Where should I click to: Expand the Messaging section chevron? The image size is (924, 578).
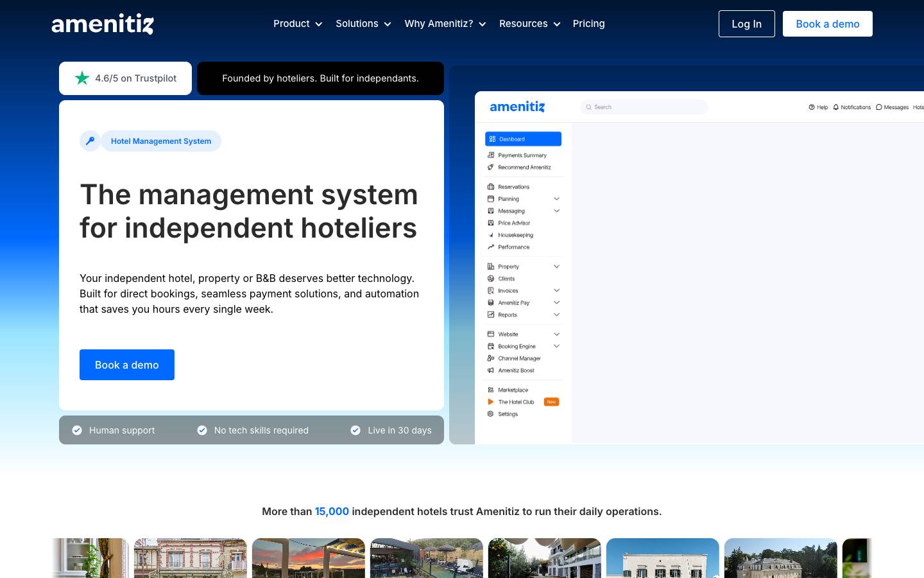[557, 211]
